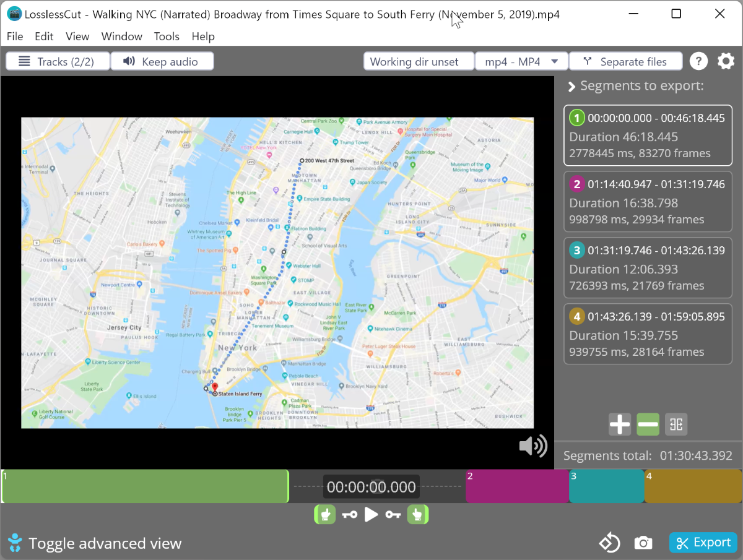Click the video preview map
This screenshot has width=743, height=560.
pyautogui.click(x=277, y=273)
